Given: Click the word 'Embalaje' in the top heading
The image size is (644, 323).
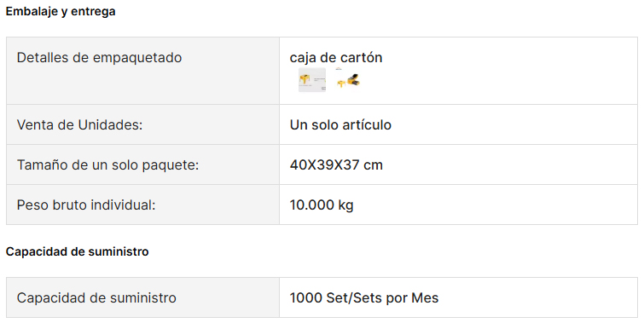Looking at the screenshot, I should pos(32,11).
